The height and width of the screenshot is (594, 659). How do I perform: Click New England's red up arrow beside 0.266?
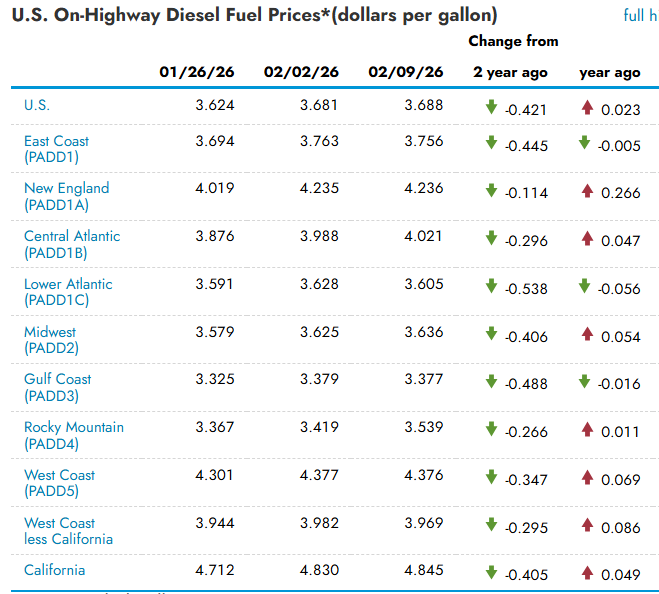click(x=587, y=191)
